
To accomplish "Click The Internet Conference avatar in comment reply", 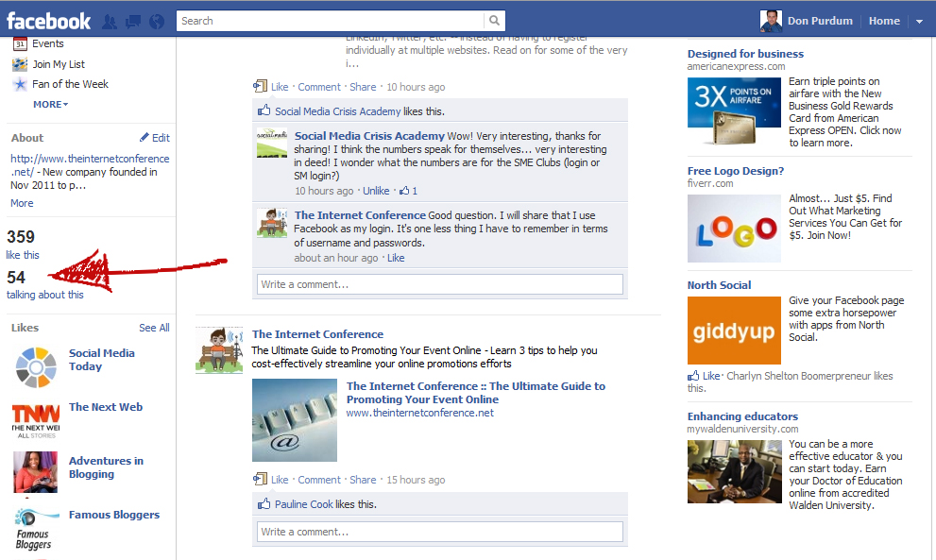I will click(272, 223).
